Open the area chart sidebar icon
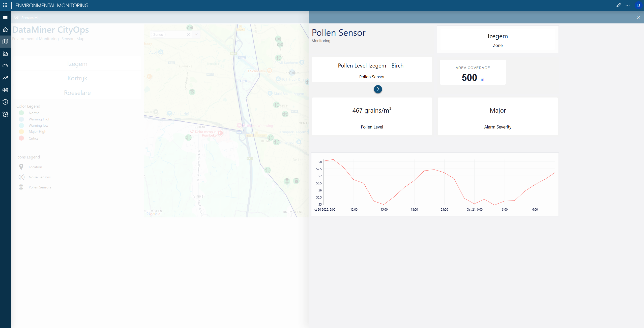644x328 pixels. tap(5, 54)
